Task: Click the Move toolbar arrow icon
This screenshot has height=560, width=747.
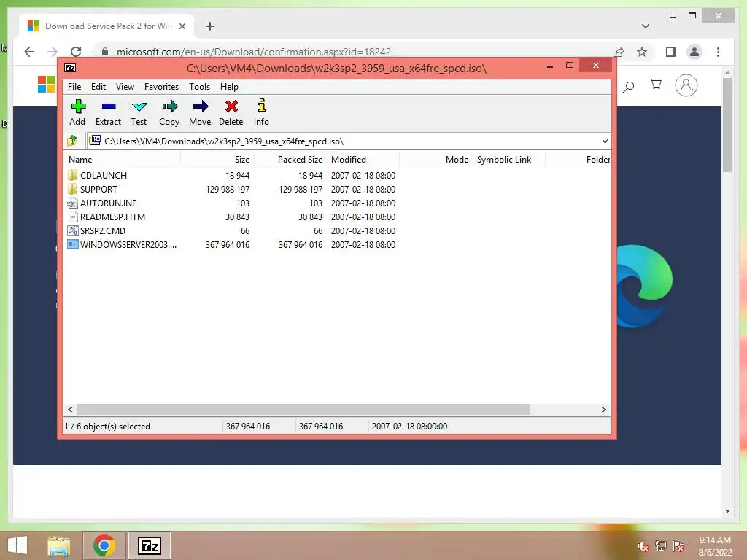Action: [x=201, y=106]
